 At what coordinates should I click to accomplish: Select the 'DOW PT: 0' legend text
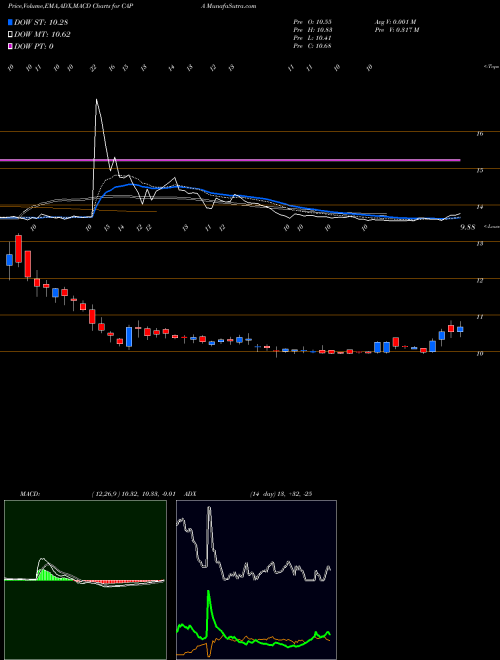pos(34,46)
